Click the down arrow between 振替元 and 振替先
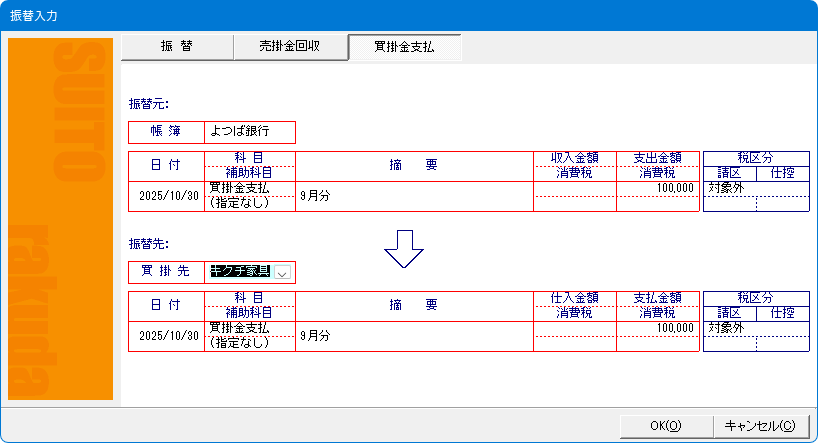The image size is (818, 443). tap(405, 249)
